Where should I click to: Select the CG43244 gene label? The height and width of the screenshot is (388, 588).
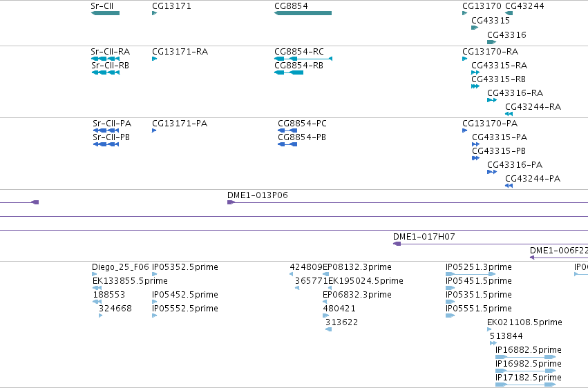coord(524,6)
